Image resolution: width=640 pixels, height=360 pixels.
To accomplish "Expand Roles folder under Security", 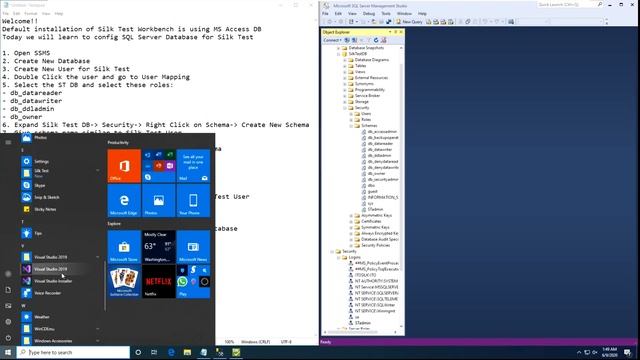I will pos(351,120).
